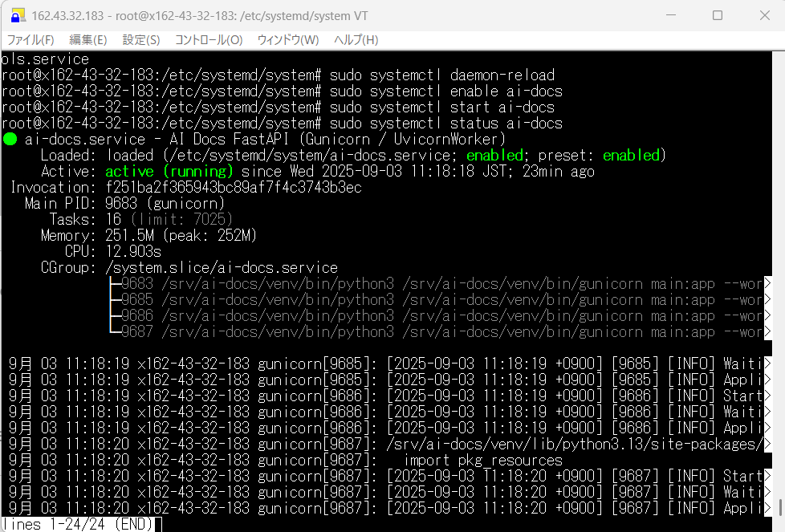The width and height of the screenshot is (785, 532).
Task: Click the Tera Term title bar icon
Action: coord(18,15)
